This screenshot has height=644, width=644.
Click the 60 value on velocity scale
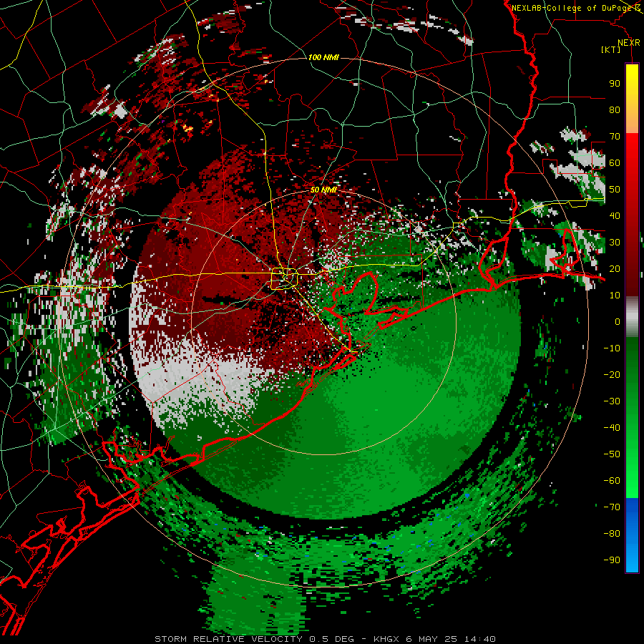pos(615,162)
